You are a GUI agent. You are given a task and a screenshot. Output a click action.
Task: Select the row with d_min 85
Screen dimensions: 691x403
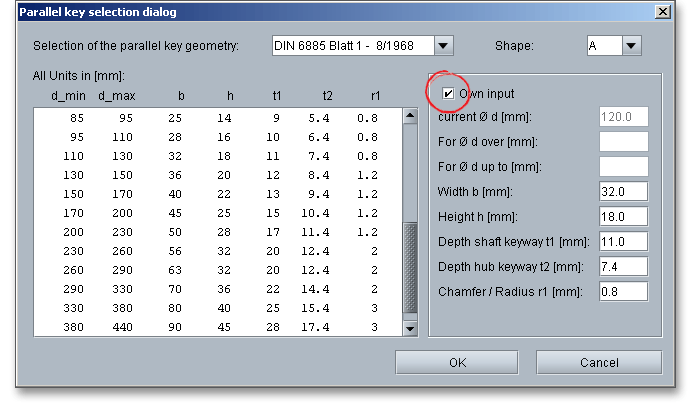pyautogui.click(x=215, y=118)
